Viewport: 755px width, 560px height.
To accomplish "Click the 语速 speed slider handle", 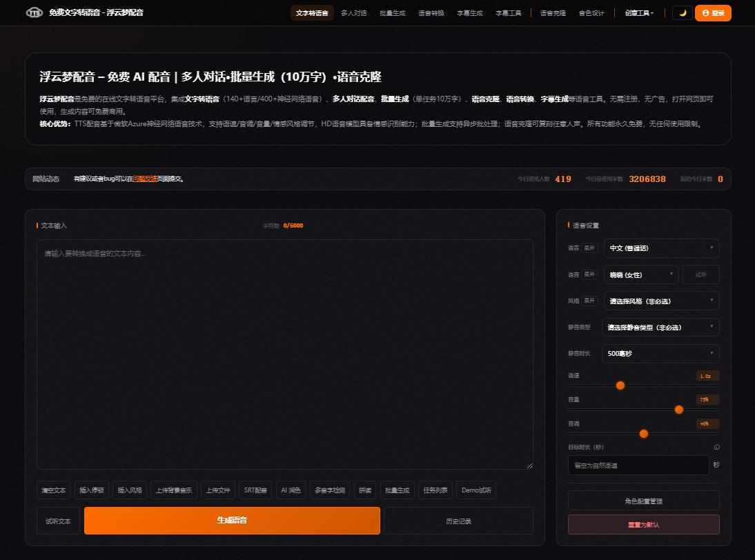I will [x=620, y=386].
